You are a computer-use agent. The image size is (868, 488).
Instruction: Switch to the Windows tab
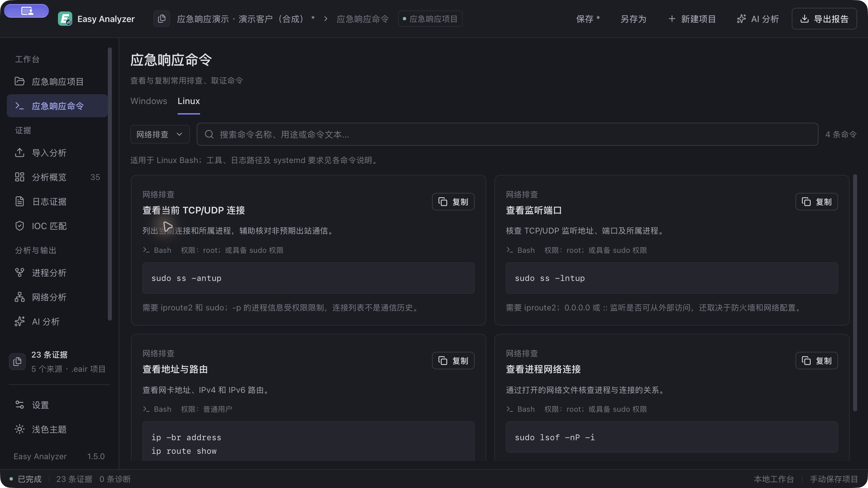pos(149,101)
